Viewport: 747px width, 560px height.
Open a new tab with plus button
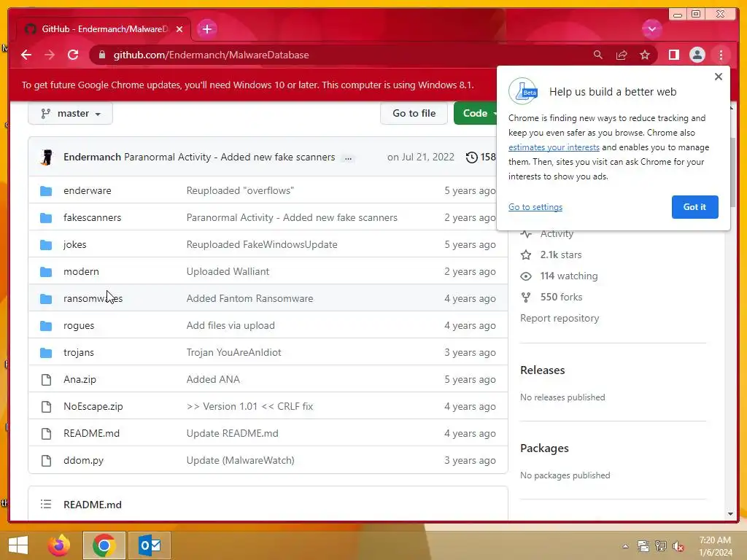tap(206, 29)
